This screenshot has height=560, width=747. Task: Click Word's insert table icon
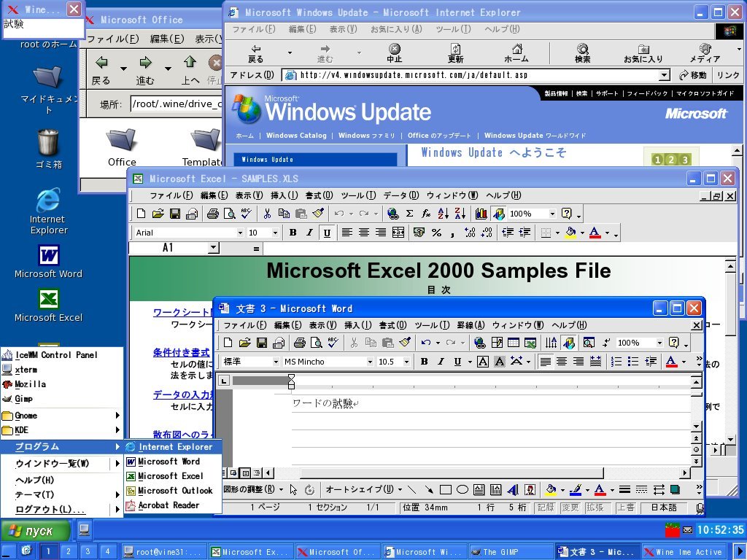coord(513,343)
